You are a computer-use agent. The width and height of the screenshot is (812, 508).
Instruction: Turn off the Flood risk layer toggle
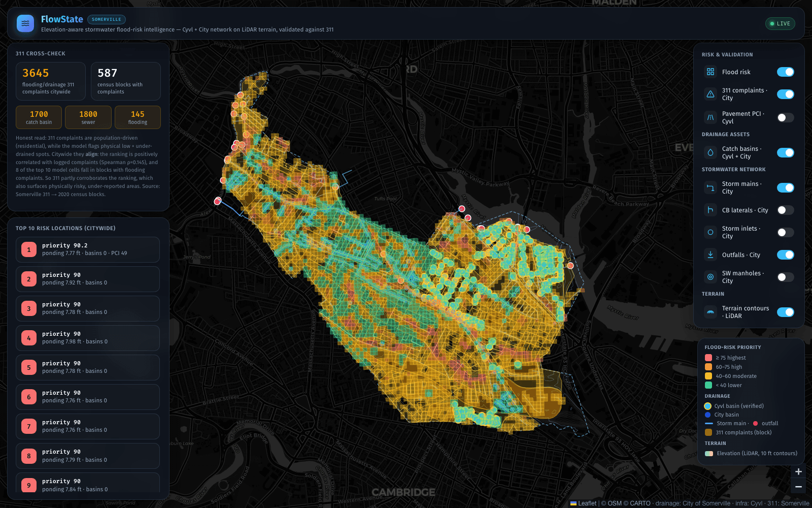[786, 72]
